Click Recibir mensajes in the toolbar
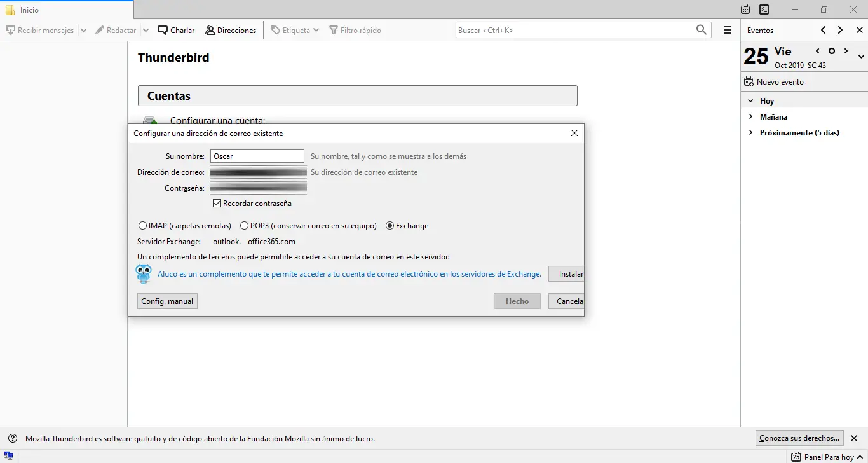Viewport: 868px width, 463px height. point(39,30)
